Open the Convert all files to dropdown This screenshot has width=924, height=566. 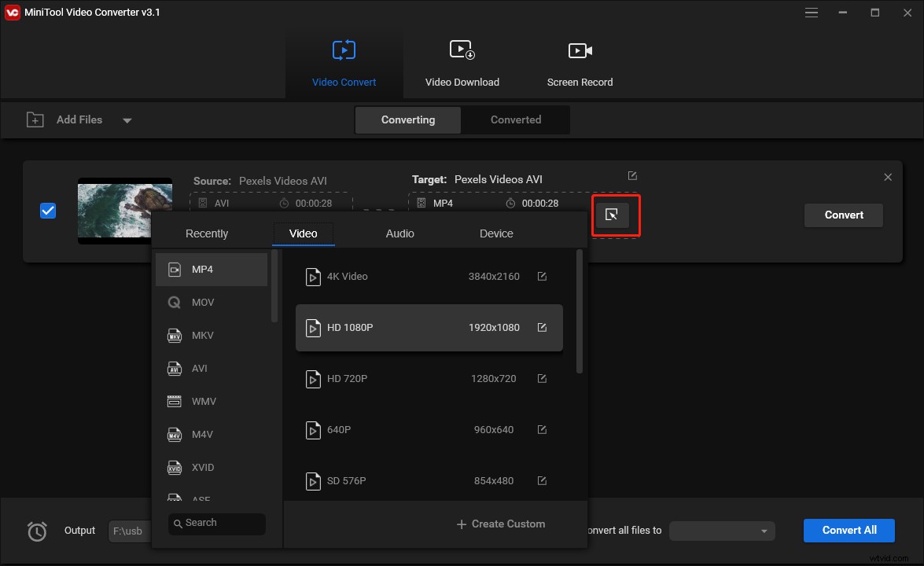coord(721,531)
